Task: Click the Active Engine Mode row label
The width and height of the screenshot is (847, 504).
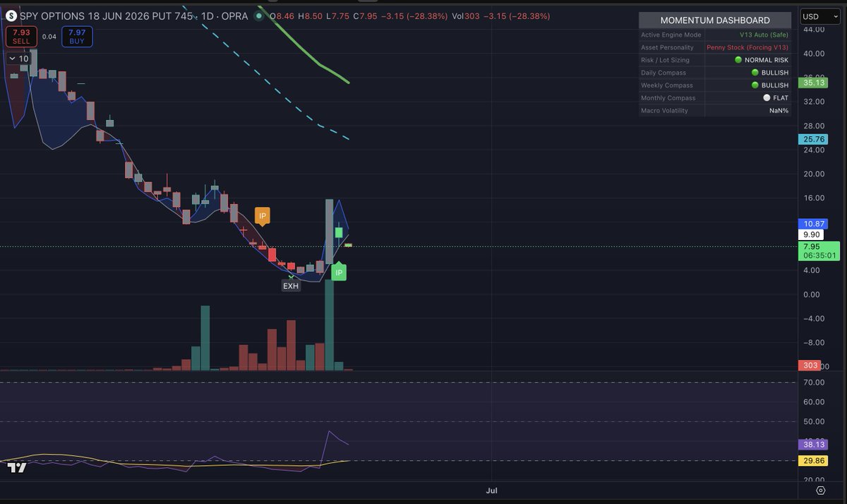Action: [671, 35]
